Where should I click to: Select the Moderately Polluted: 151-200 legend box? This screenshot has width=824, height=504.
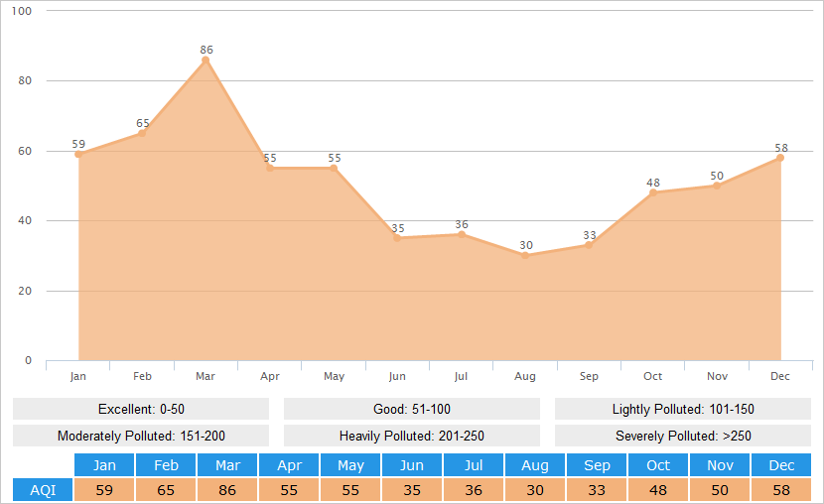click(x=141, y=436)
